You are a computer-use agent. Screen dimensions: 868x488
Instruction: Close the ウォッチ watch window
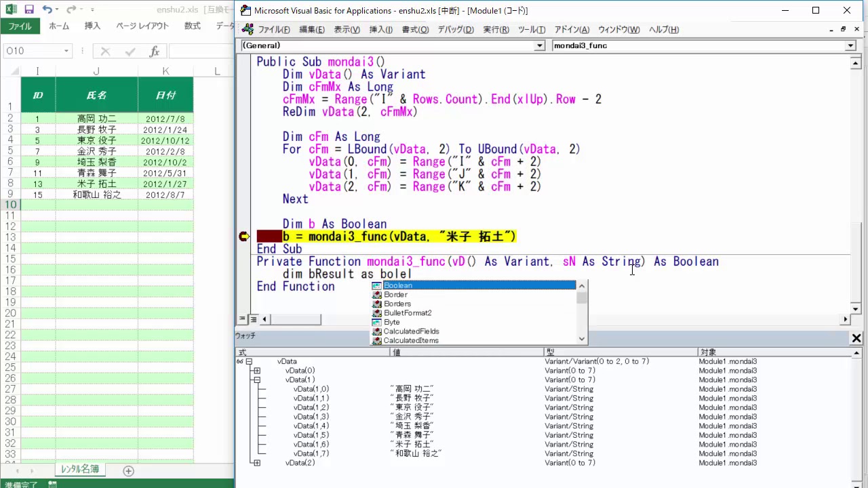(x=856, y=338)
